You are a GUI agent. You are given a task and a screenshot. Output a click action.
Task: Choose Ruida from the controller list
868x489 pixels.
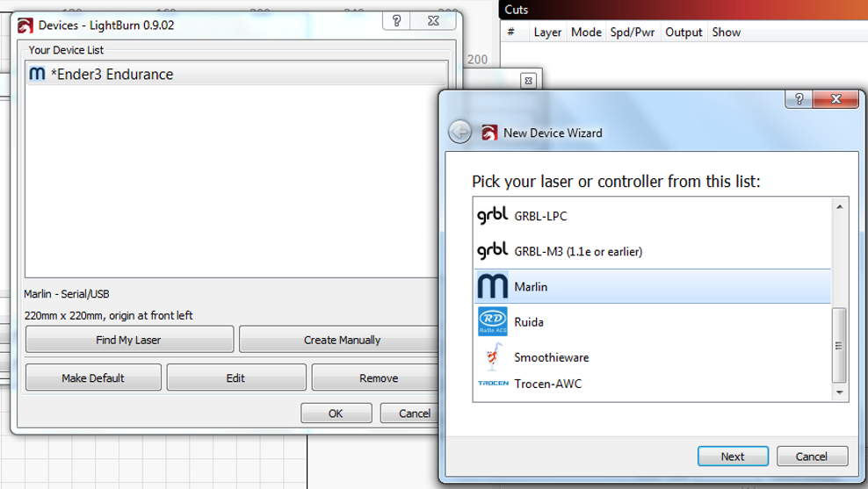653,322
